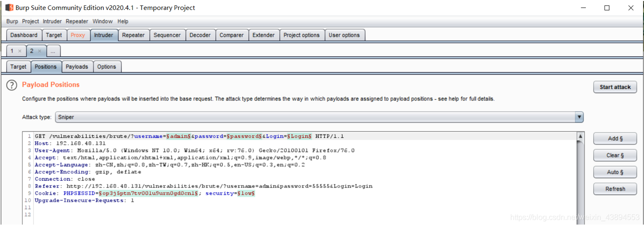
Task: Open a new Intruder tab with ellipsis
Action: 53,51
